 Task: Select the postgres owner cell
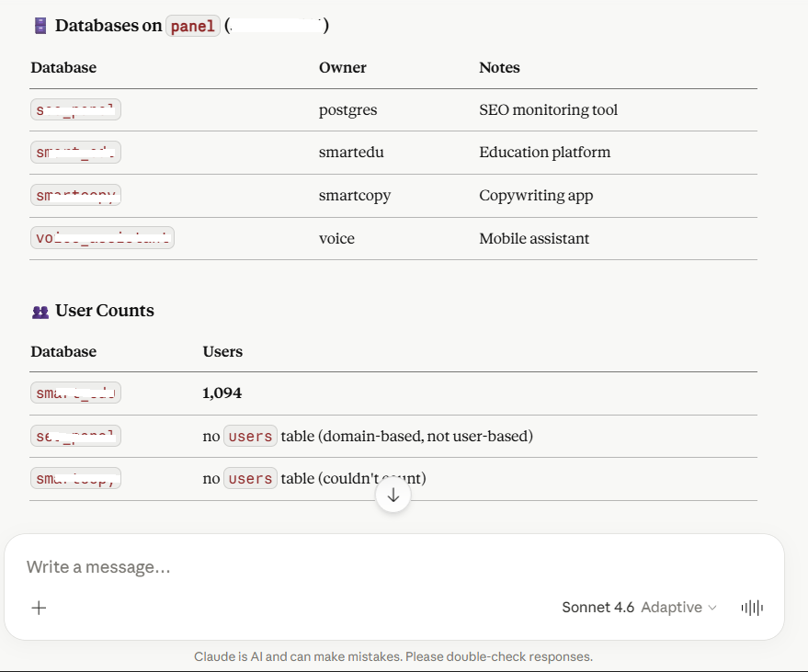click(x=347, y=109)
